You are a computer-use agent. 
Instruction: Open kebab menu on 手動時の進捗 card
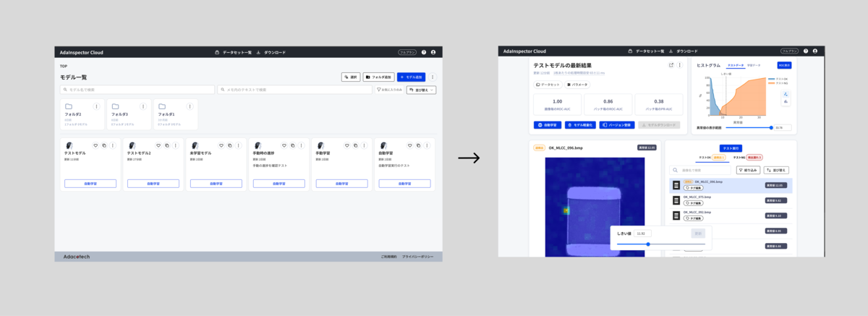pyautogui.click(x=301, y=145)
